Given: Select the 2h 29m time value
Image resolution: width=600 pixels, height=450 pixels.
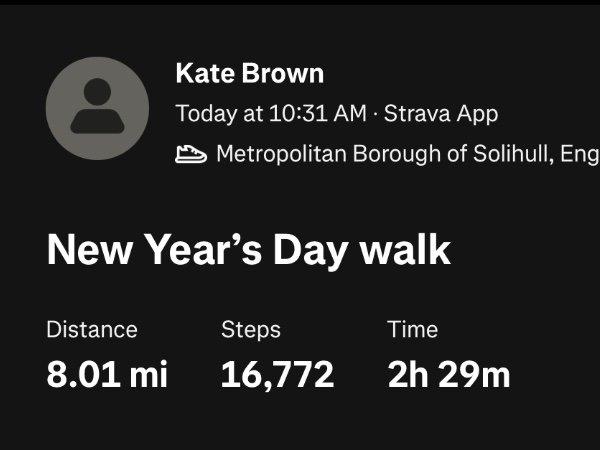Looking at the screenshot, I should [448, 375].
